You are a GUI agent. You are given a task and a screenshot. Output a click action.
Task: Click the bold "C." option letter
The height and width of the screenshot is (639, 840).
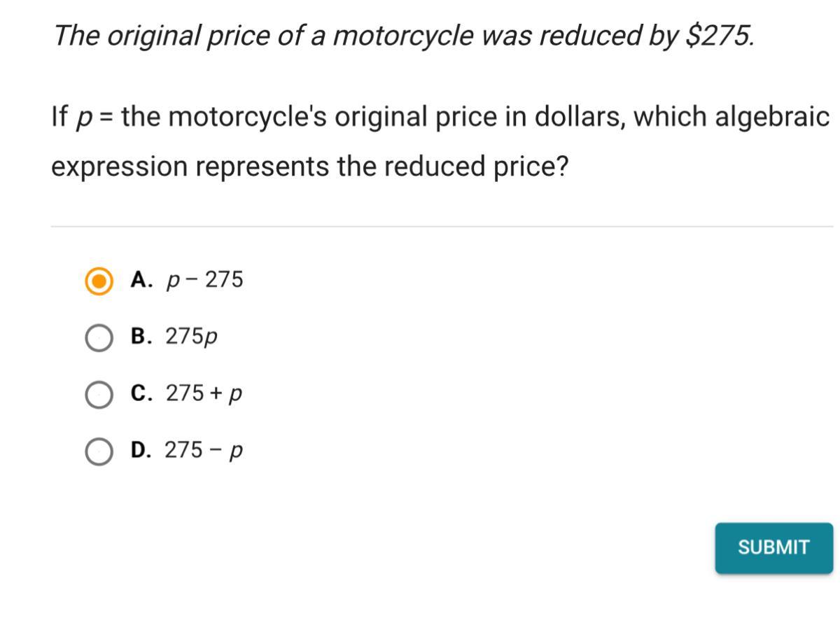click(x=142, y=393)
